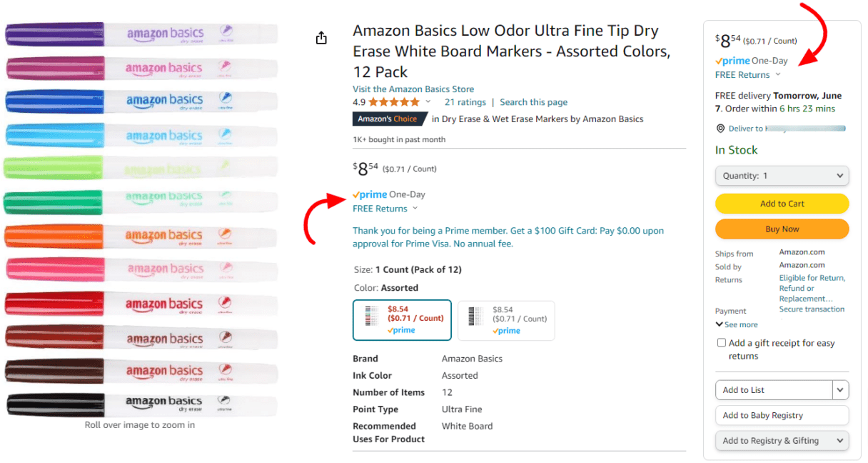
Task: Expand the Add to List arrow
Action: [x=841, y=390]
